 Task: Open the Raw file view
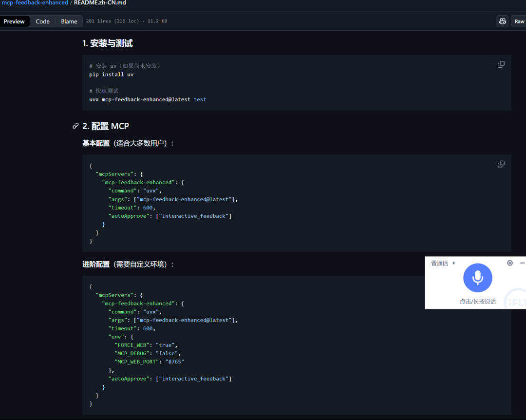click(x=519, y=21)
